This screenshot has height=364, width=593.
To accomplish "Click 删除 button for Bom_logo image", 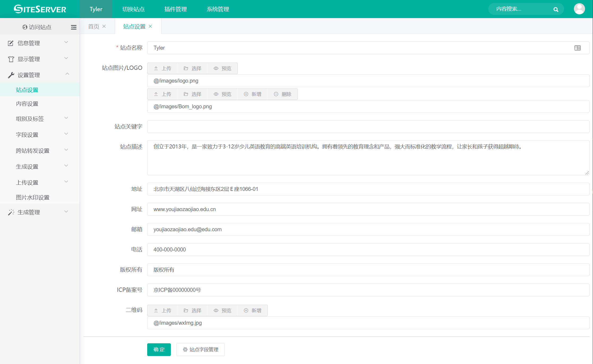I will (283, 94).
